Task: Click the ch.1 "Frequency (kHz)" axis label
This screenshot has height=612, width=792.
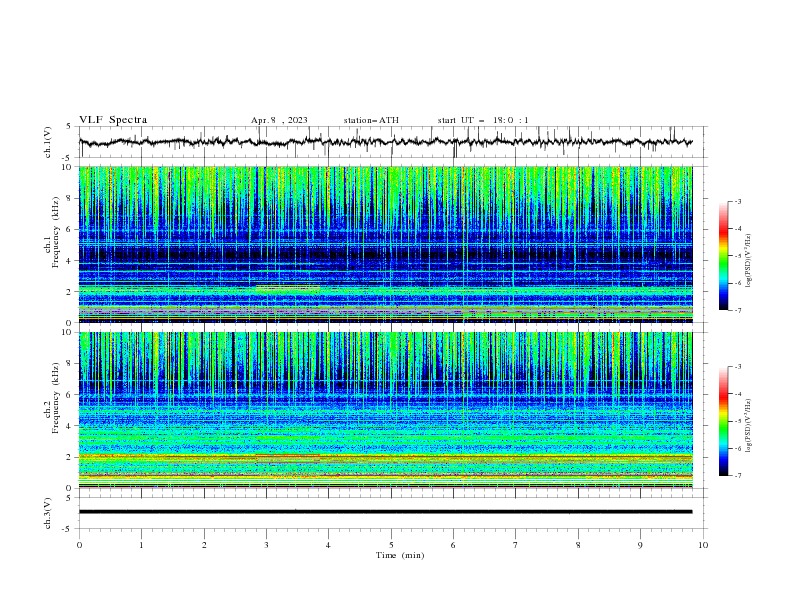Action: tap(56, 233)
